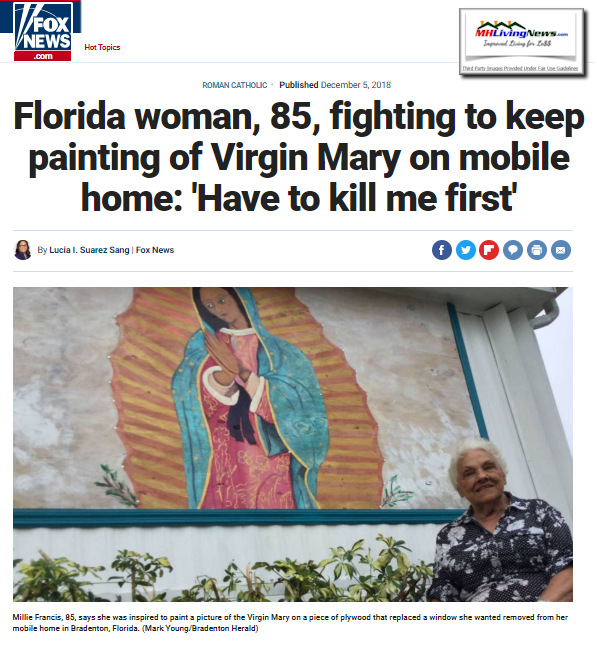Click the Florida woman article headline

299,157
